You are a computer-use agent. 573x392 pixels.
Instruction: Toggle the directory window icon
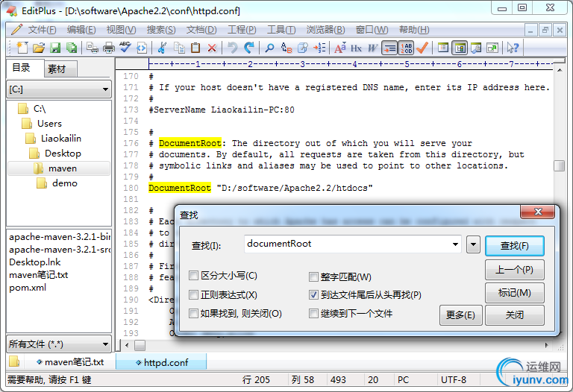point(460,48)
